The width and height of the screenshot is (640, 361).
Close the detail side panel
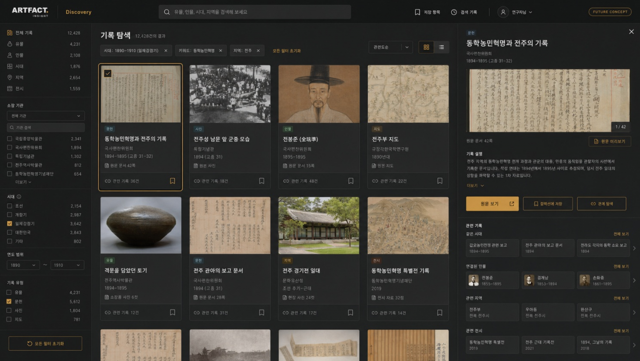click(631, 31)
